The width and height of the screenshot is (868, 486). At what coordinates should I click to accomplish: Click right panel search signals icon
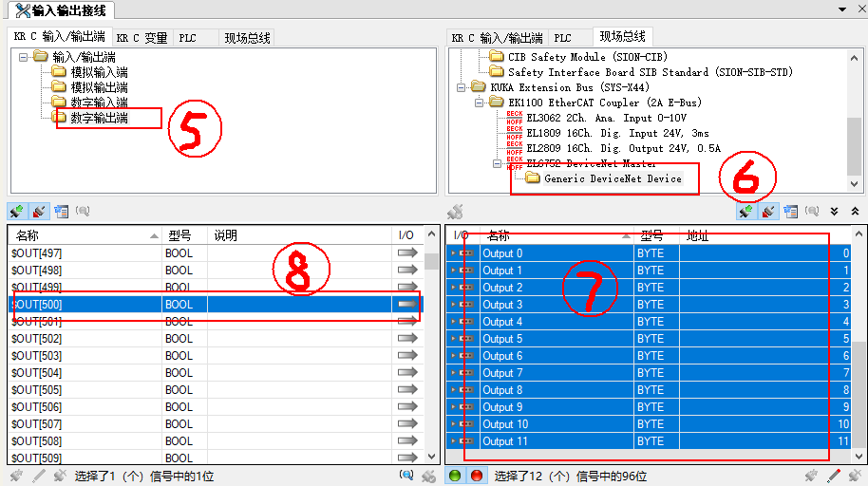(x=812, y=211)
